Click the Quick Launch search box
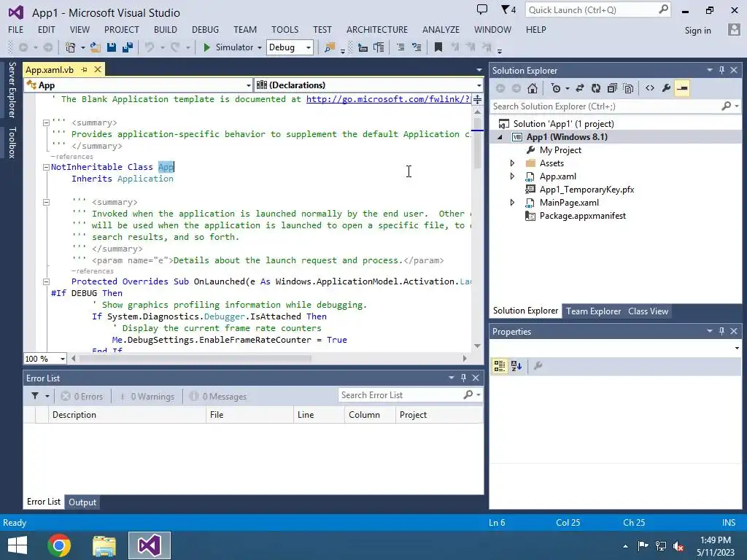 coord(598,10)
